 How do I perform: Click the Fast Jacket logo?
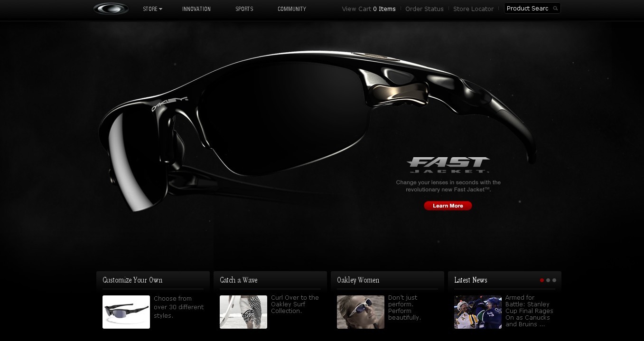(448, 165)
